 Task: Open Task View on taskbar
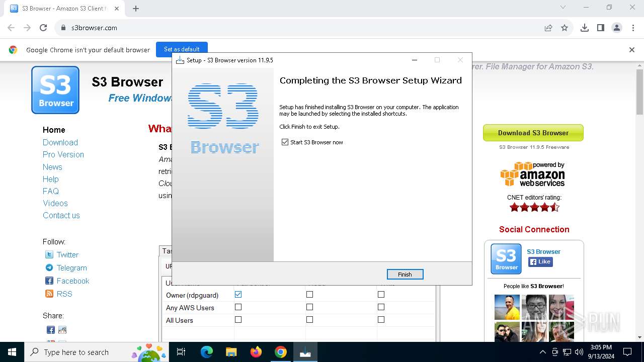coord(181,352)
